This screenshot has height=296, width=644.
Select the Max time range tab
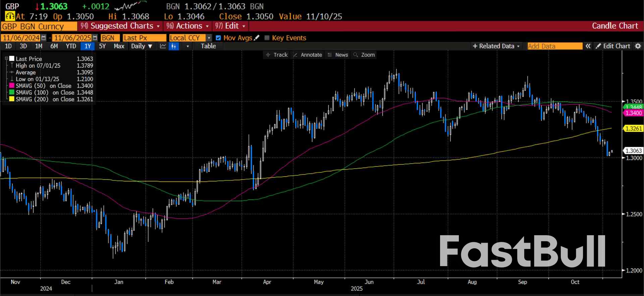[119, 46]
